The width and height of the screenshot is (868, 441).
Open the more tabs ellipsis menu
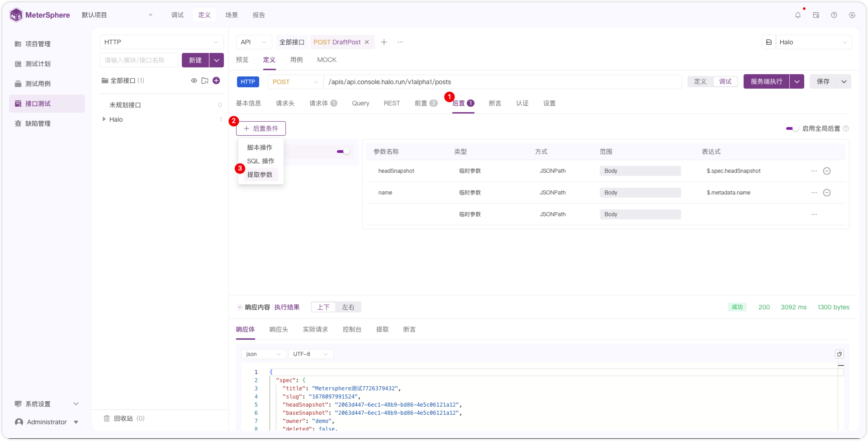tap(400, 42)
